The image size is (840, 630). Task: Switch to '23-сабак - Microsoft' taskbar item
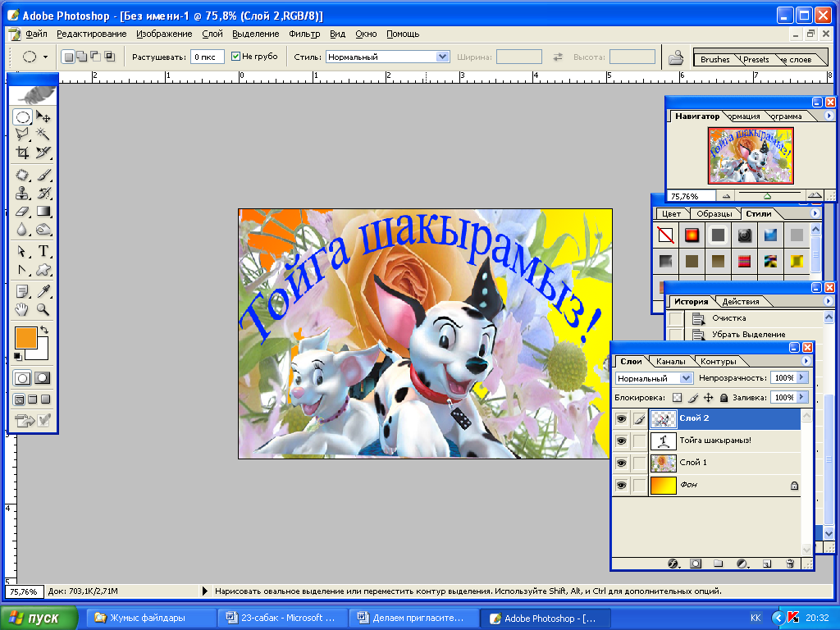pos(283,619)
